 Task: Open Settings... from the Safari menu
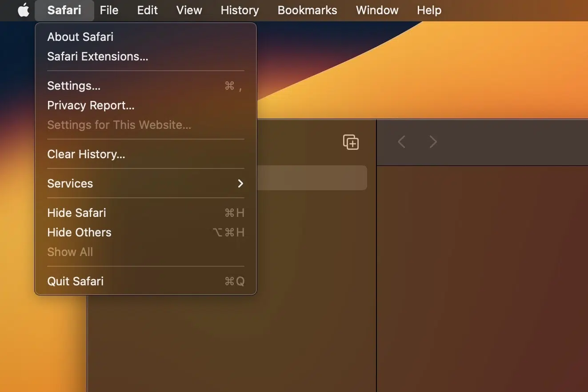click(x=74, y=86)
